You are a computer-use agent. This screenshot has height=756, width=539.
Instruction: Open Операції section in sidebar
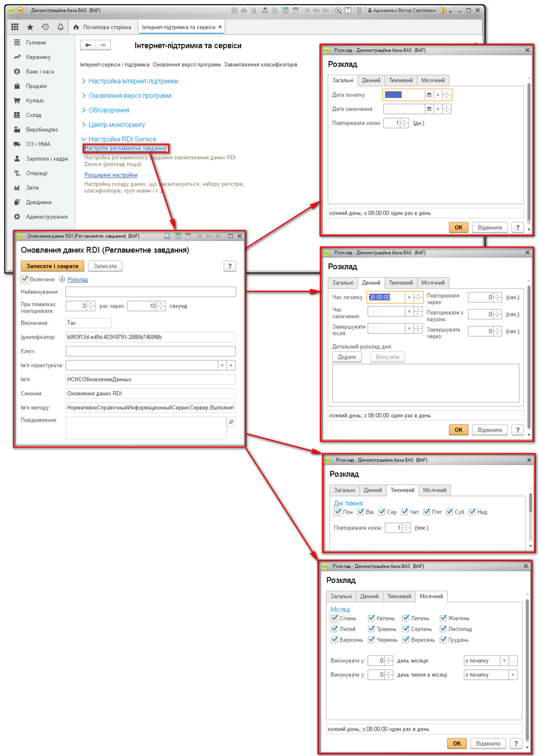(x=37, y=173)
